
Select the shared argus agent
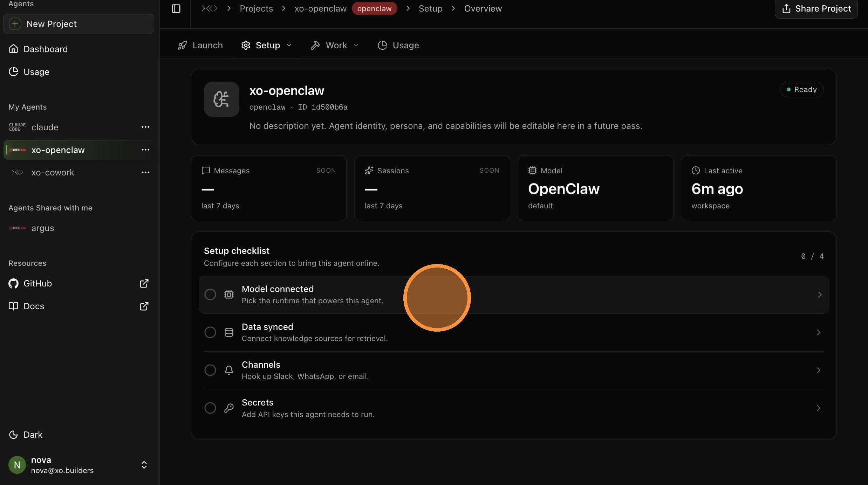click(78, 228)
